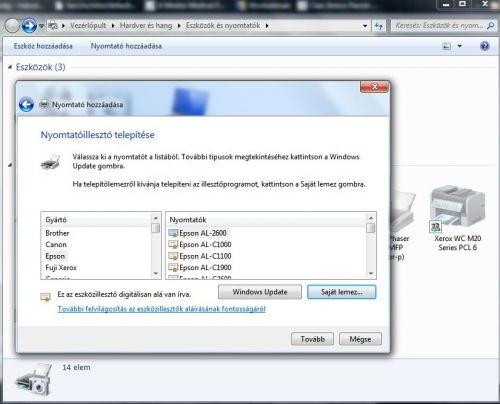Screen dimensions: 500x404
Task: Click the small printer icon in the wizard title
Action: click(x=44, y=105)
